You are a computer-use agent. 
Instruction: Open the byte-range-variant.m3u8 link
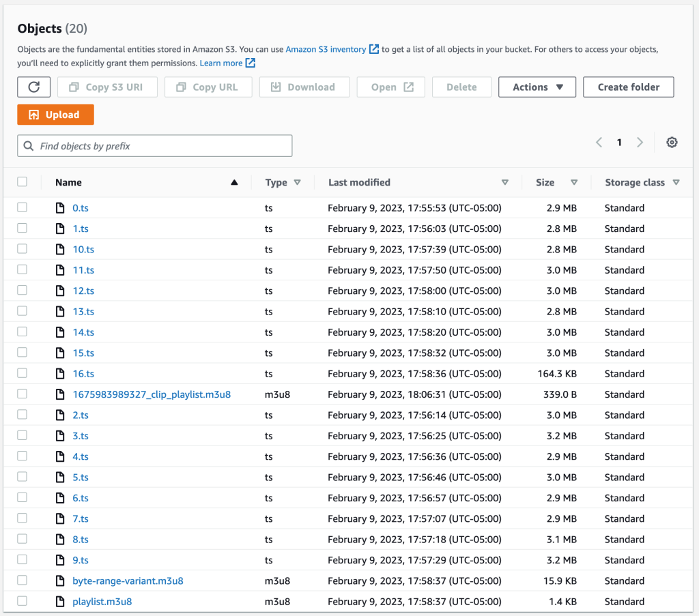[128, 581]
